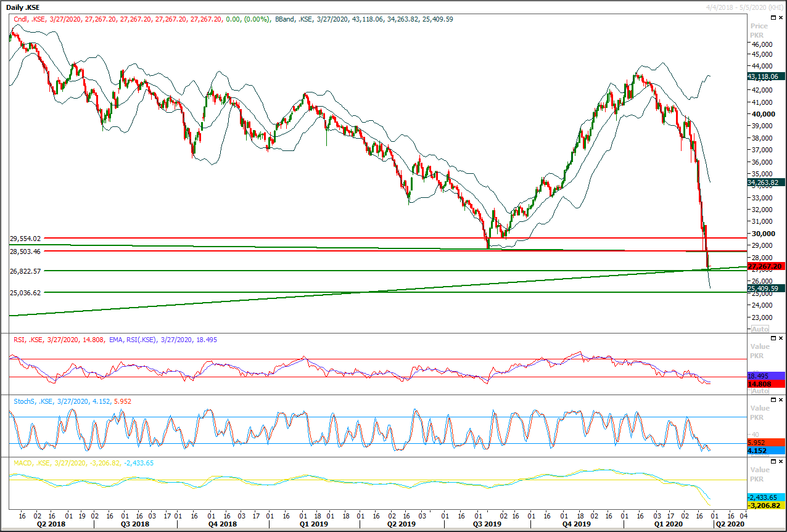Select the 29,554.02 red horizontal line label
This screenshot has width=787, height=532.
25,239
